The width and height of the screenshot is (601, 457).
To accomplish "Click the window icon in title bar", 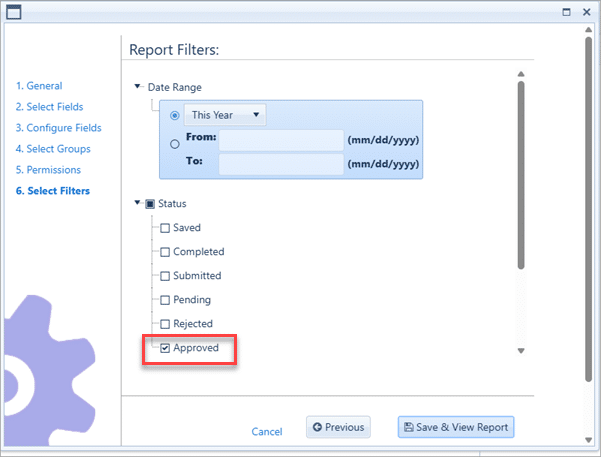I will (x=14, y=12).
